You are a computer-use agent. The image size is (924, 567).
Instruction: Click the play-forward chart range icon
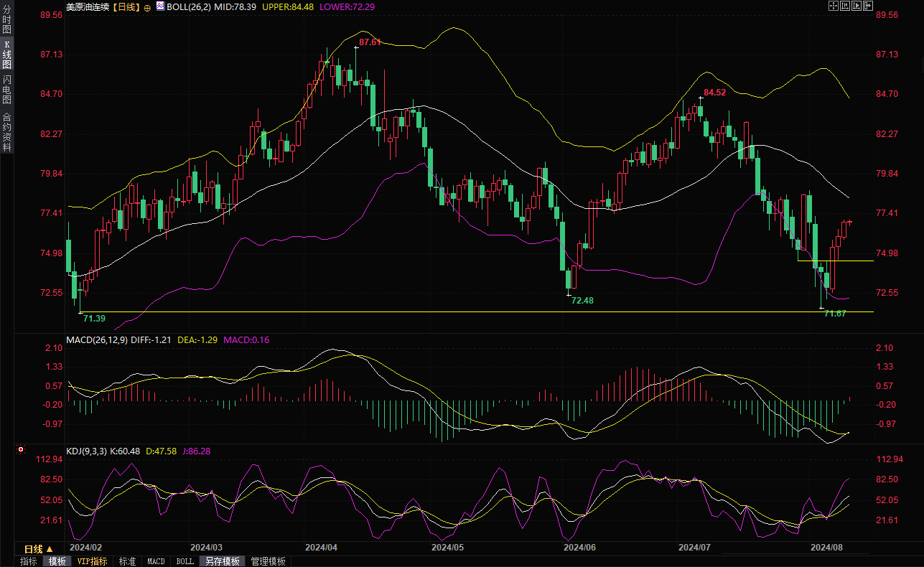point(857,6)
